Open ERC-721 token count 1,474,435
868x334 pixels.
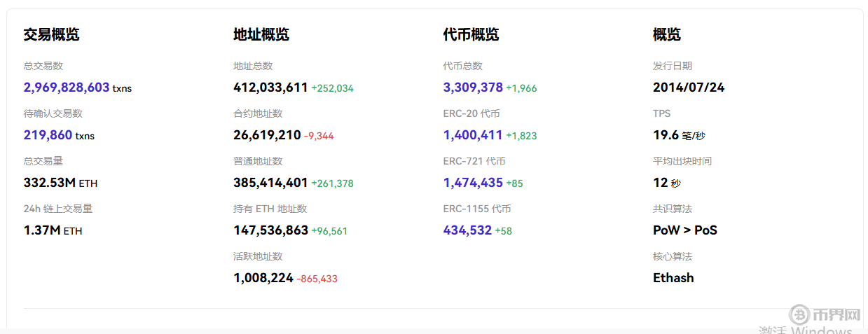473,183
